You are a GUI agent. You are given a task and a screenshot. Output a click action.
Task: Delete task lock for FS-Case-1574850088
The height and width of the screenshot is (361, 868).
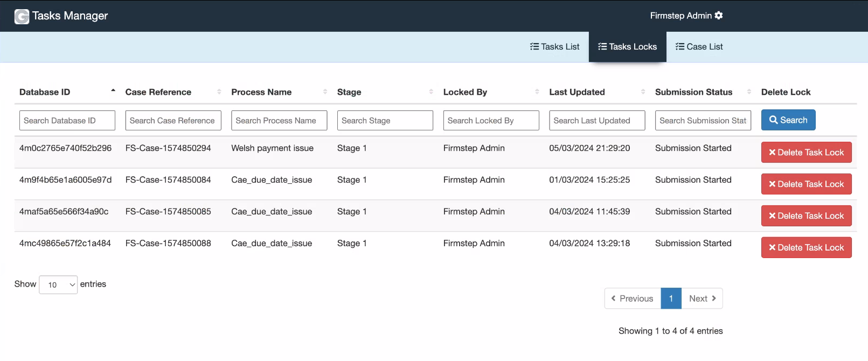pos(806,248)
